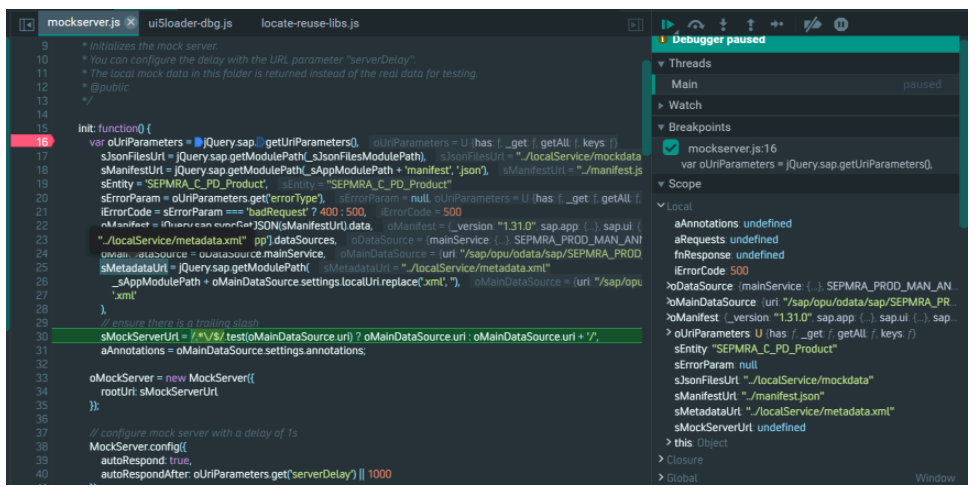Click the debugger panel scrollbar
This screenshot has width=976, height=504.
click(964, 134)
